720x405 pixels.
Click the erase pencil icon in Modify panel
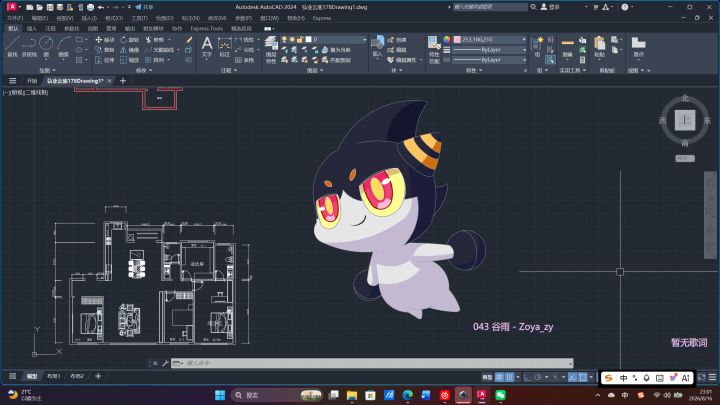point(189,40)
